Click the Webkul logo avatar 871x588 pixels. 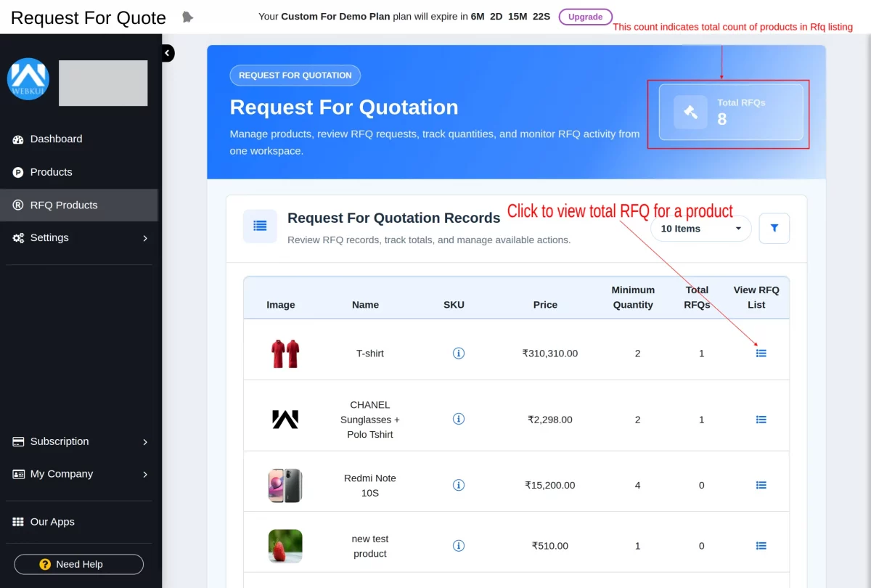[x=28, y=79]
